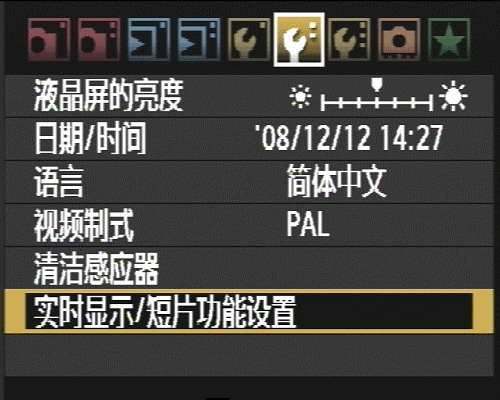Click the LCD brightness slider marker
This screenshot has width=500, height=400.
click(x=377, y=85)
